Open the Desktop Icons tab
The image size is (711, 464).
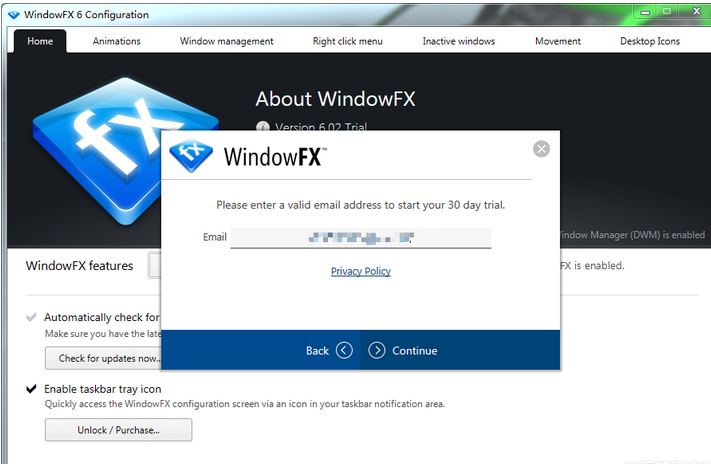coord(650,41)
